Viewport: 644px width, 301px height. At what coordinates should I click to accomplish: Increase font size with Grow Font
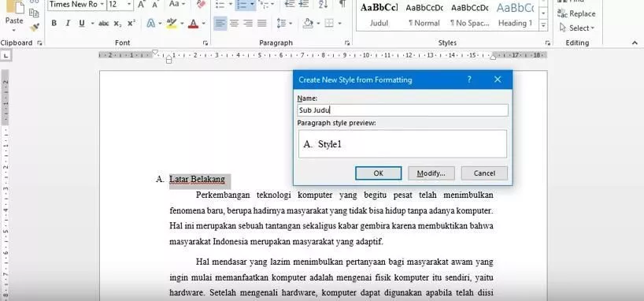[x=141, y=5]
